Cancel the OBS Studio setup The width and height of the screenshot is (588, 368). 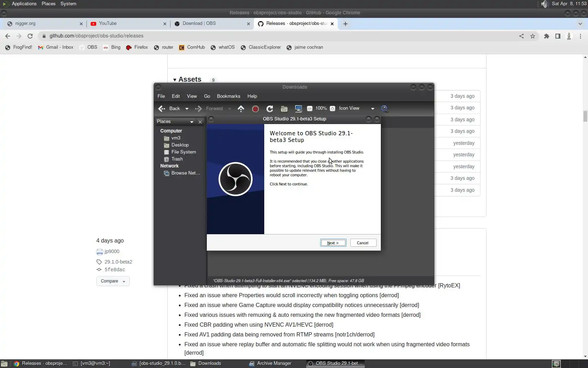coord(363,243)
